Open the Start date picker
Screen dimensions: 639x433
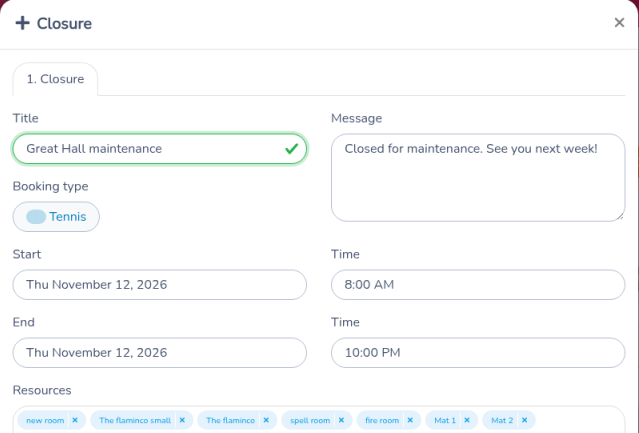(159, 285)
